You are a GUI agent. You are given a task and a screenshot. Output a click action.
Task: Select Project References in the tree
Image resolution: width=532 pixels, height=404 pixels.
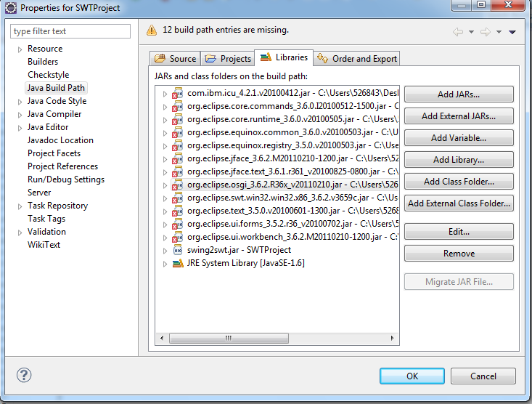point(62,166)
